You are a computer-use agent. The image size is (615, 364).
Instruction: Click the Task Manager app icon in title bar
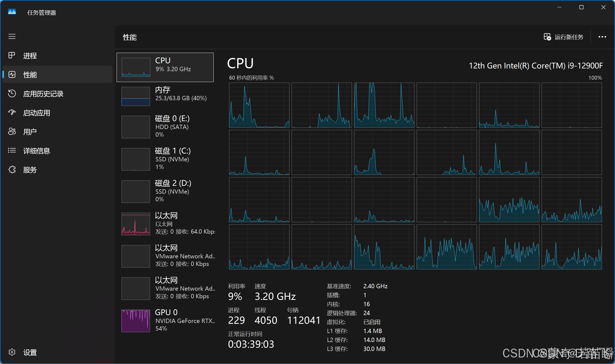point(12,12)
